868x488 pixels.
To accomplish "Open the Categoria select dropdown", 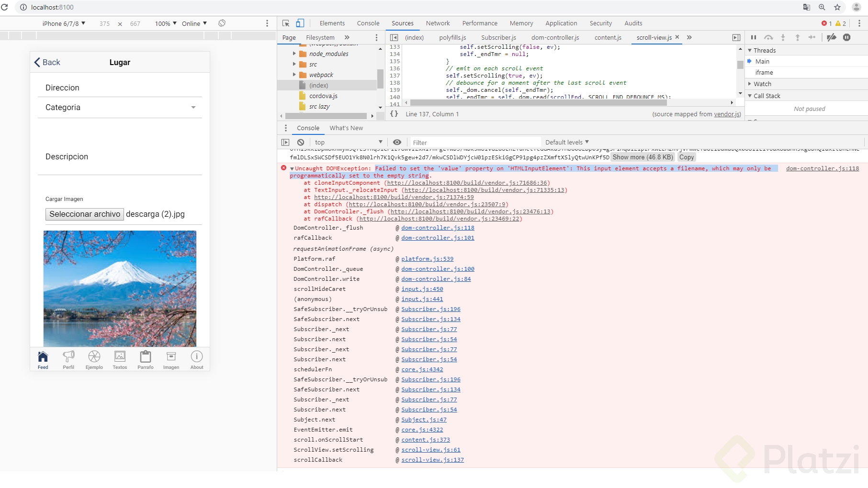I will tap(120, 108).
